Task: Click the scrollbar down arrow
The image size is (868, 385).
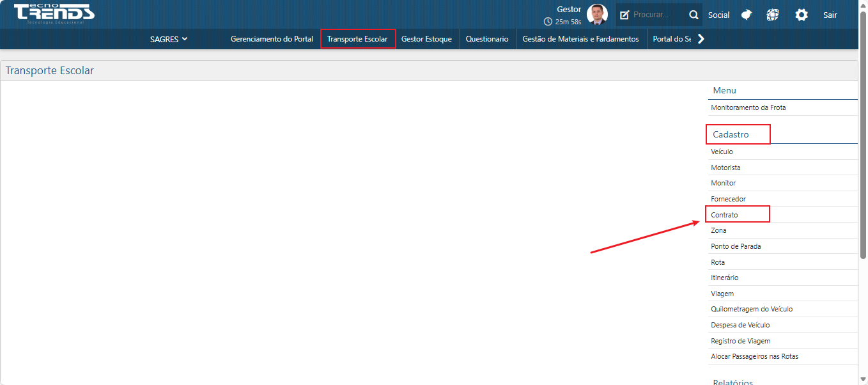Action: 863,380
